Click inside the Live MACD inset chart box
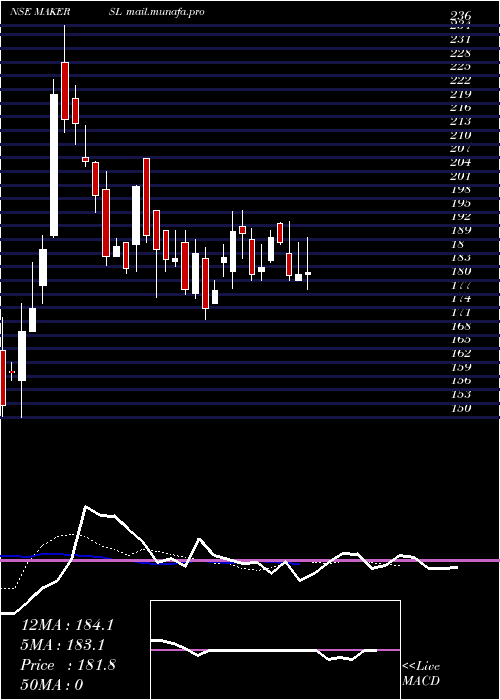The width and height of the screenshot is (500, 700). coord(275,650)
